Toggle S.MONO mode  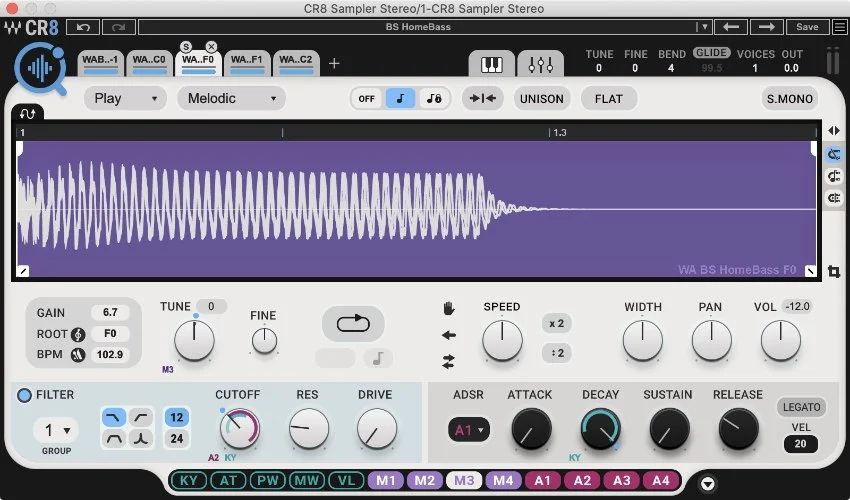pos(789,99)
